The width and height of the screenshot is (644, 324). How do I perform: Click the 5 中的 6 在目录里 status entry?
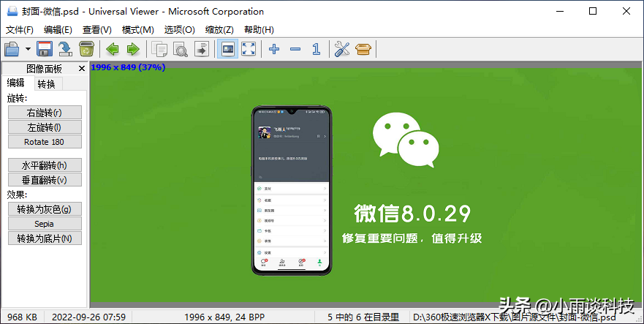pyautogui.click(x=363, y=317)
